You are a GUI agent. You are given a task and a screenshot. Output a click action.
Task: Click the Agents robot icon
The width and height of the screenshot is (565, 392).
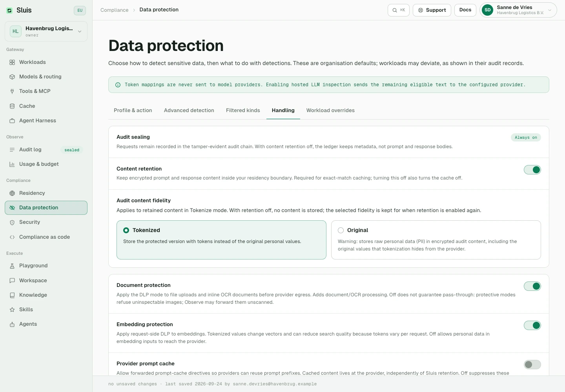[12, 324]
